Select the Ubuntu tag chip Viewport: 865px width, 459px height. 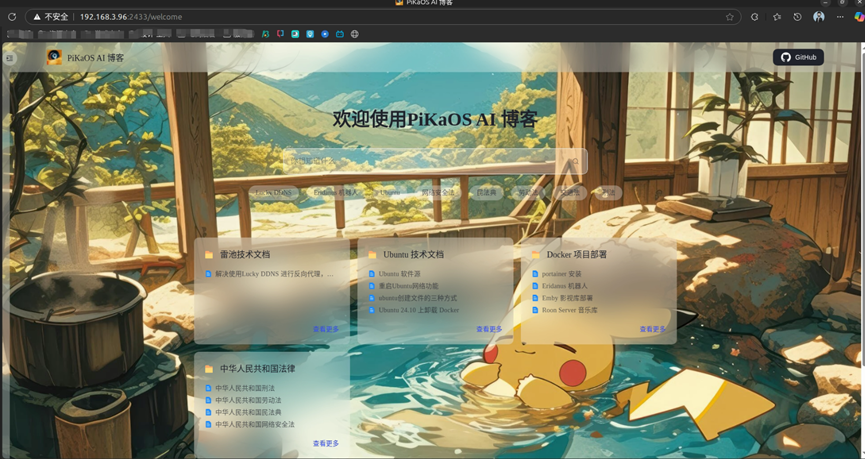tap(390, 193)
